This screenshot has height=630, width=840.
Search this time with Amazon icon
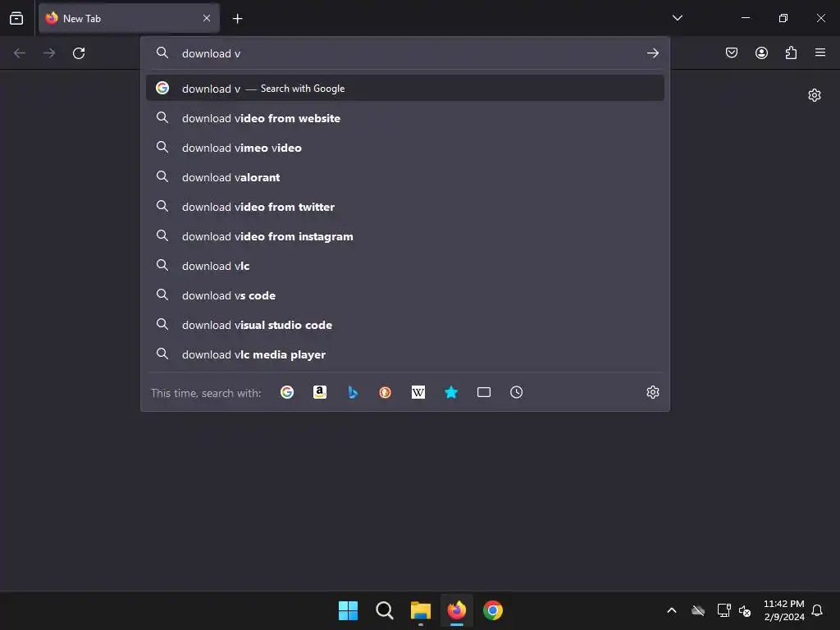[x=320, y=392]
